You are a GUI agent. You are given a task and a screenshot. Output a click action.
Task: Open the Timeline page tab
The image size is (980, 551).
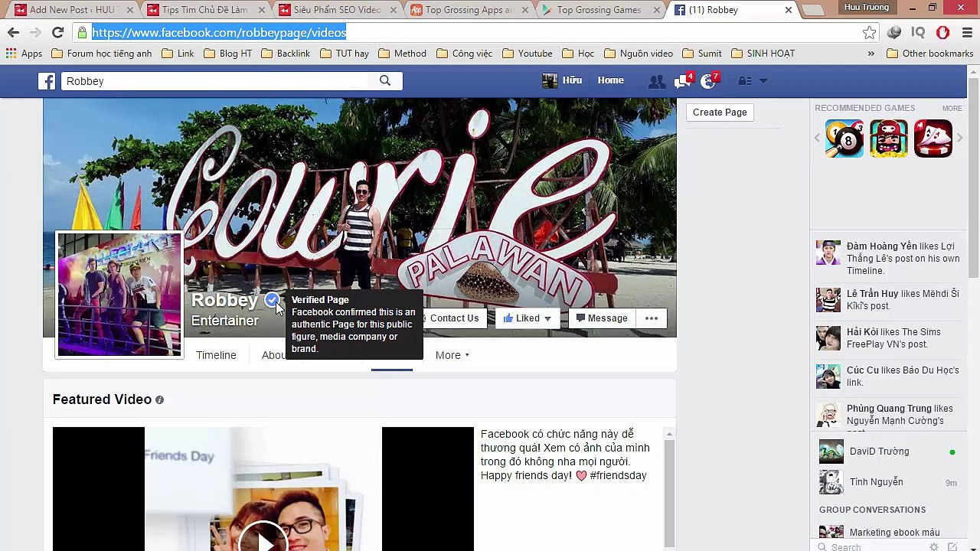click(x=216, y=355)
